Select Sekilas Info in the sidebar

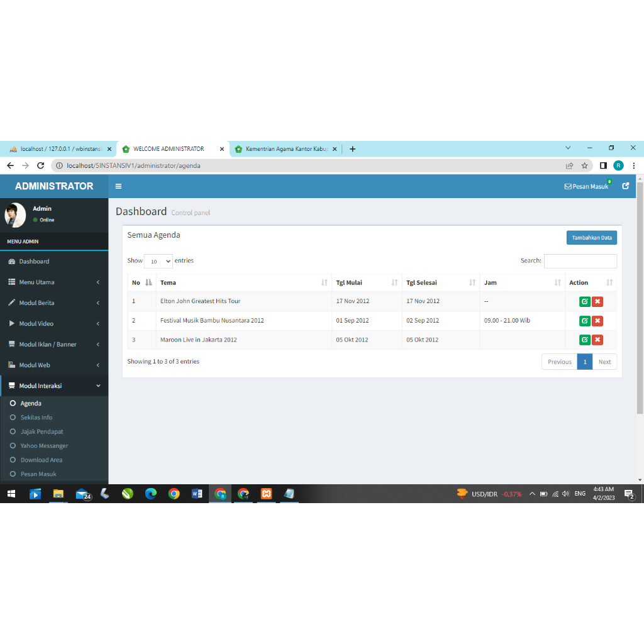click(x=36, y=418)
